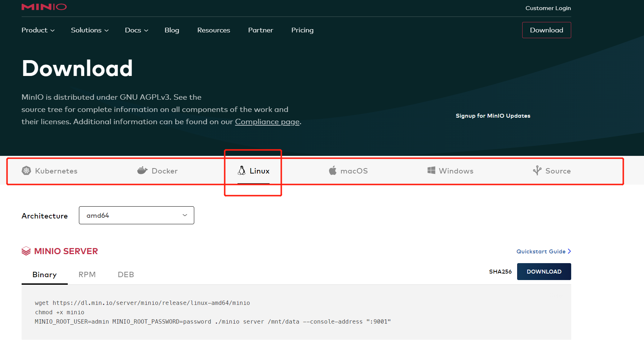Image resolution: width=644 pixels, height=356 pixels.
Task: Expand the Solutions menu
Action: pos(90,30)
